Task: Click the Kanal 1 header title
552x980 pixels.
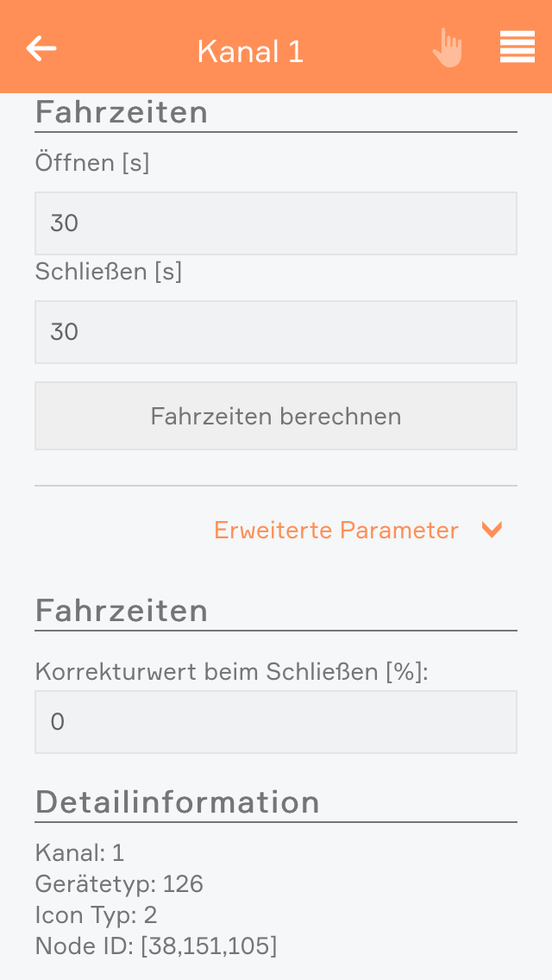Action: tap(250, 52)
